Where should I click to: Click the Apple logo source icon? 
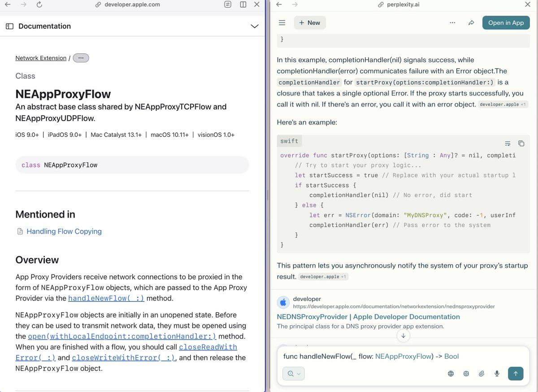pos(283,302)
